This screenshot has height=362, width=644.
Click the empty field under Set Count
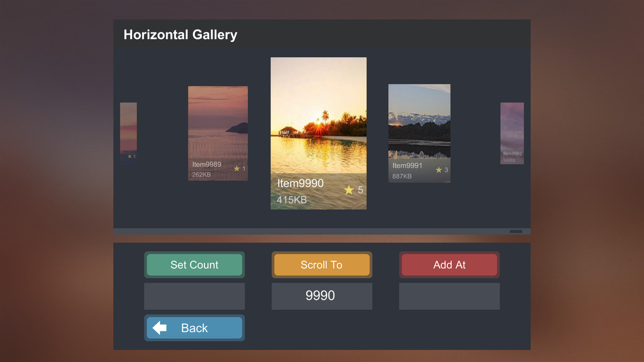(x=194, y=296)
